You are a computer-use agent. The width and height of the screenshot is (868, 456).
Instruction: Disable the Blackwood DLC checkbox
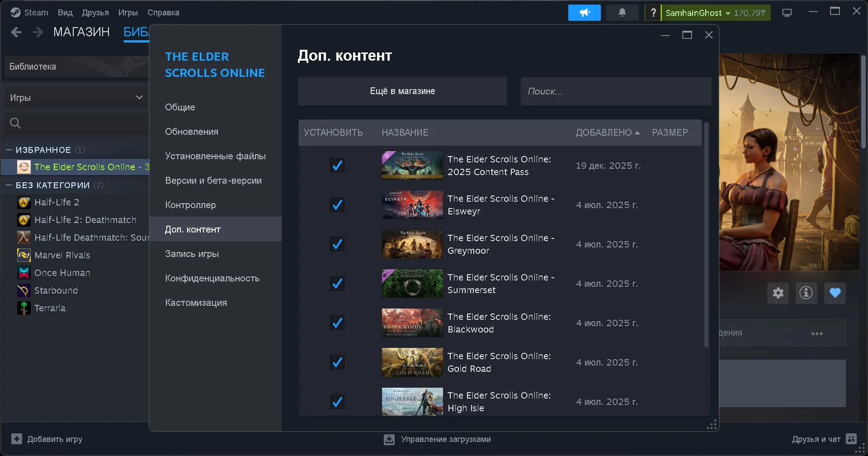(337, 323)
